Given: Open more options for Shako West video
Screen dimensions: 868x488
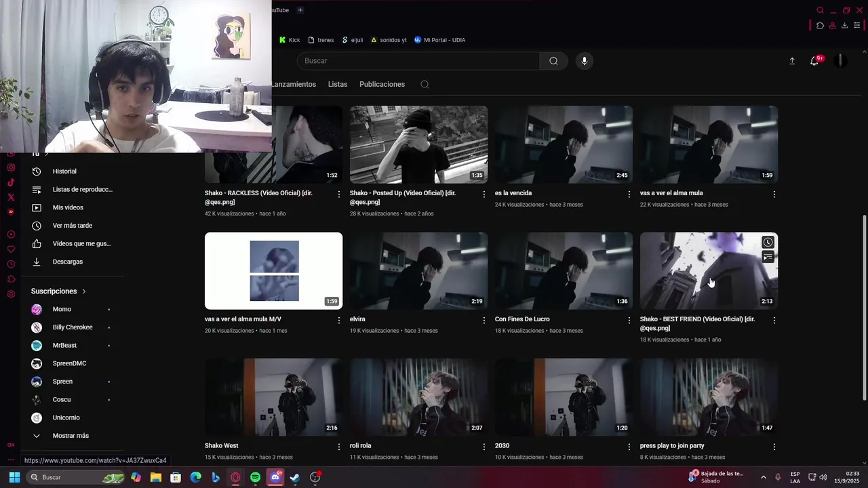Looking at the screenshot, I should tap(339, 447).
